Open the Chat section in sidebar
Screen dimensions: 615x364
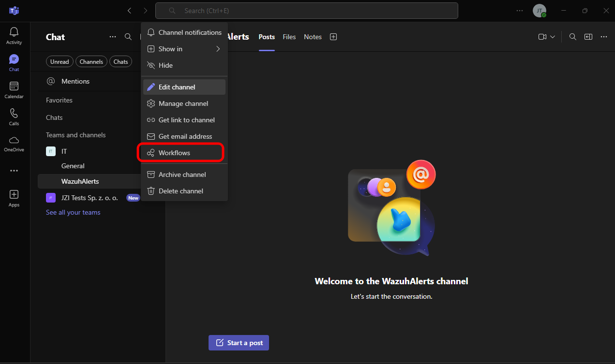(x=14, y=63)
